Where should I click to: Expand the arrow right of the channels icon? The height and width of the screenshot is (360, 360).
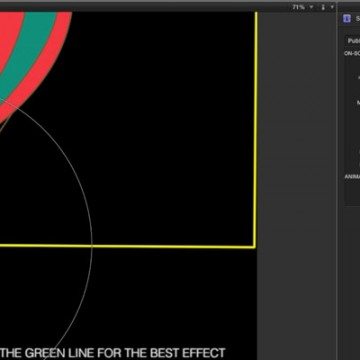click(x=332, y=7)
